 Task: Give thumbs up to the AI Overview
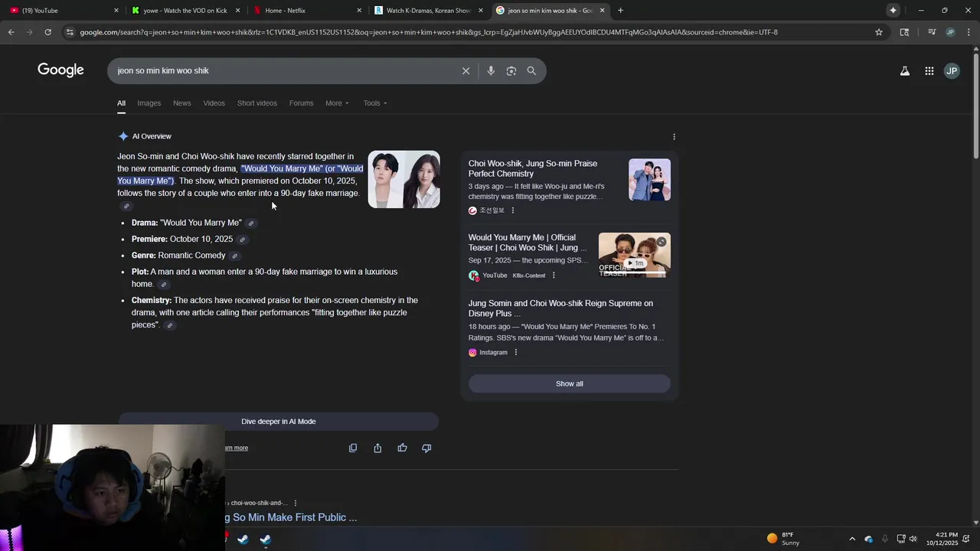point(402,448)
